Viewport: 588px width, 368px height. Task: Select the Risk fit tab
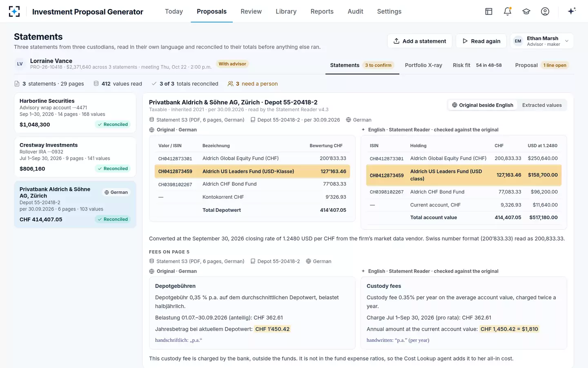(x=477, y=65)
